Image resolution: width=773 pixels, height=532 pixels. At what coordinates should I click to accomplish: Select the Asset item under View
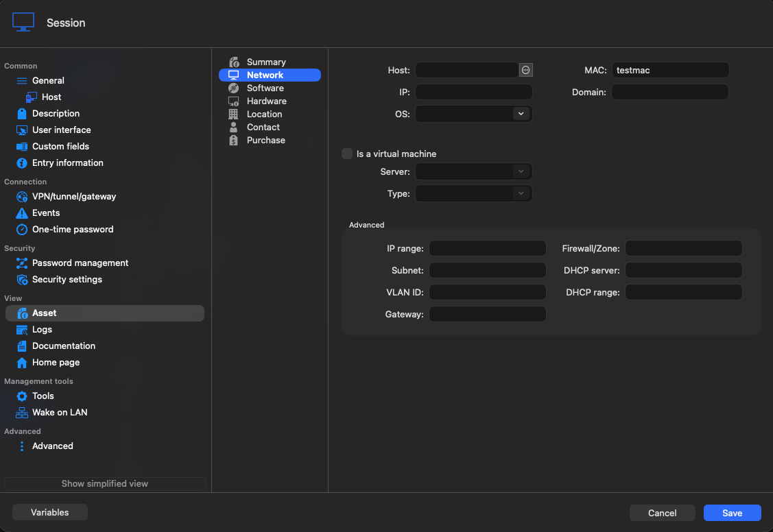104,313
